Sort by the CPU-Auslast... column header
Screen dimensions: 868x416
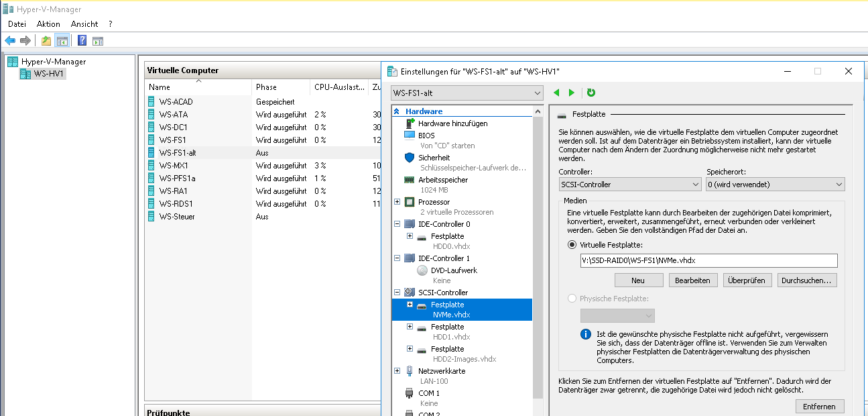340,87
